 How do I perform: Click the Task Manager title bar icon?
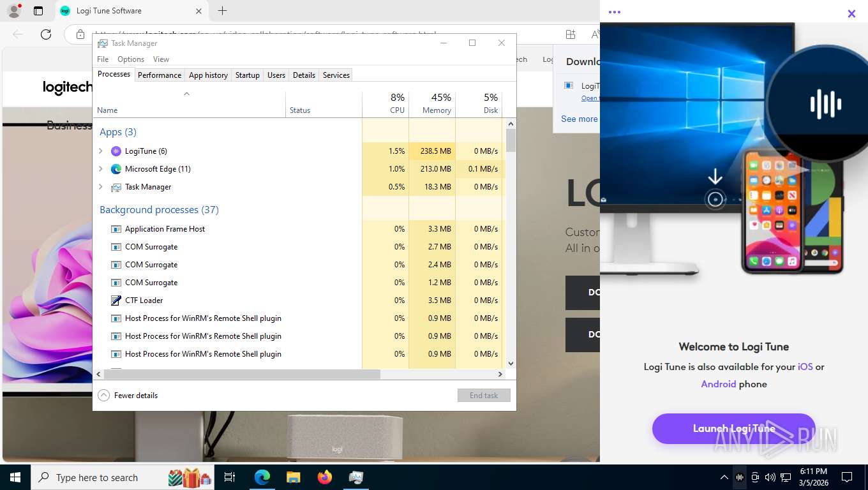tap(103, 43)
